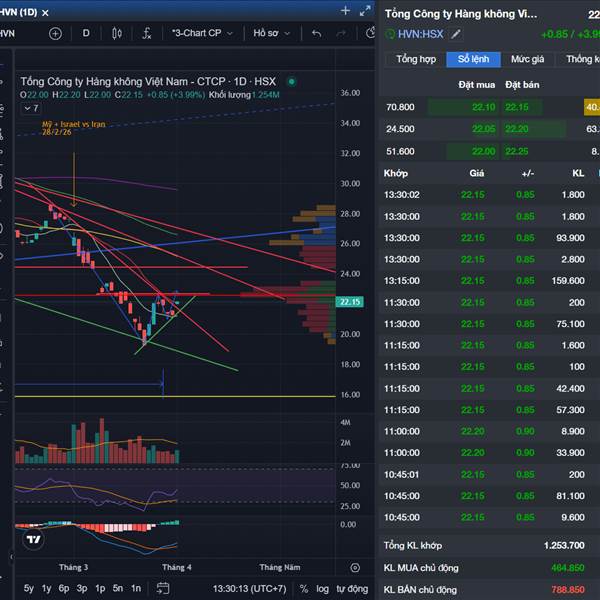Select the trade with volume 75.100
Image resolution: width=600 pixels, height=600 pixels.
point(489,324)
